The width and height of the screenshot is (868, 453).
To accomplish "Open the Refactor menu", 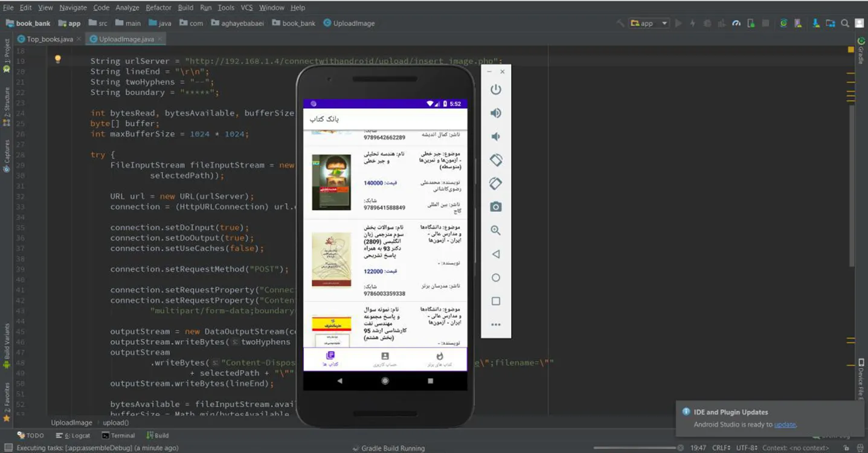I will point(158,8).
